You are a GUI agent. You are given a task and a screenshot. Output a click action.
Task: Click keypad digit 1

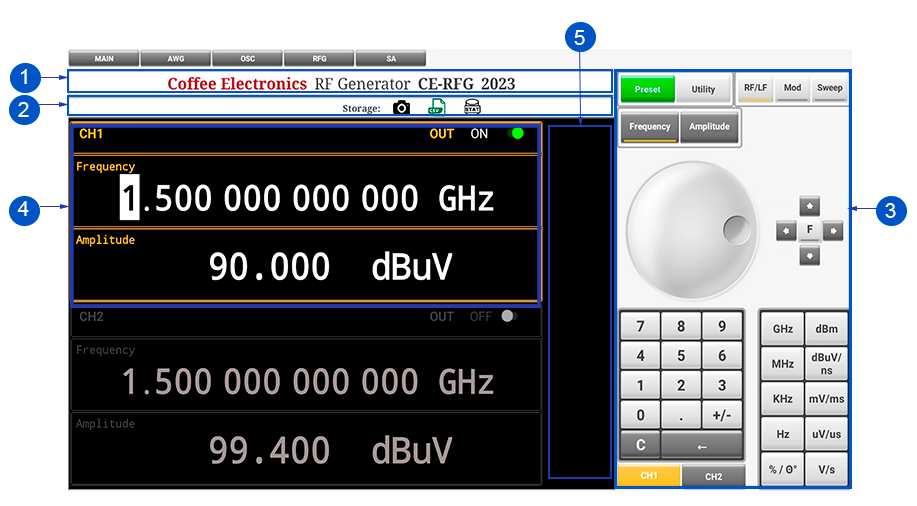640,385
